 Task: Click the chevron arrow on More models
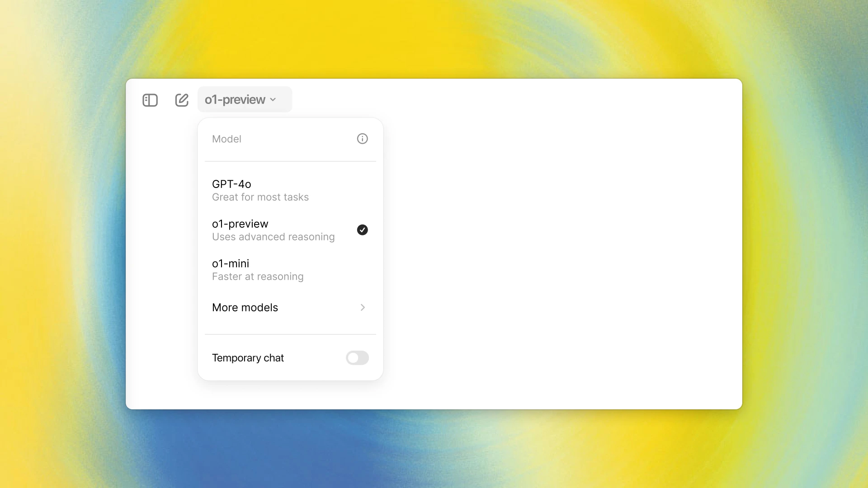(362, 307)
